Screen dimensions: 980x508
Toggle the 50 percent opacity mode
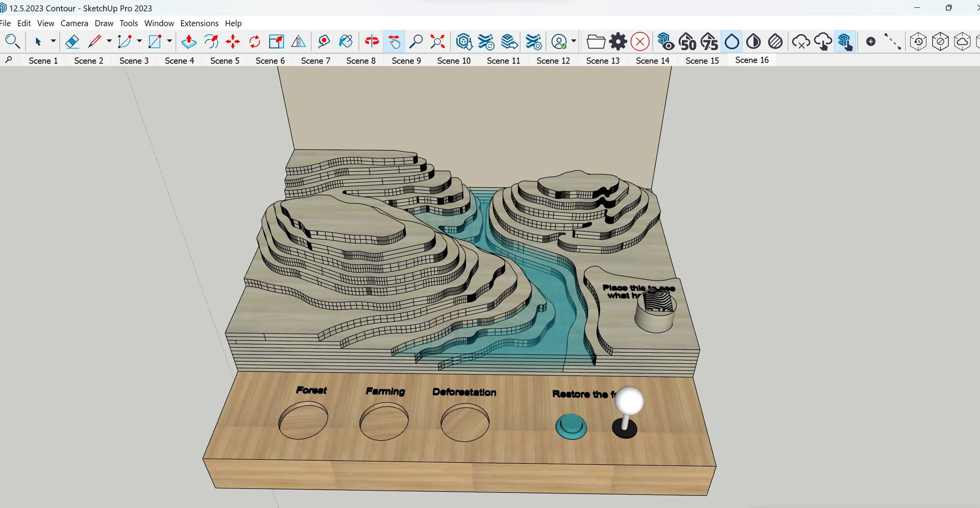pyautogui.click(x=688, y=42)
